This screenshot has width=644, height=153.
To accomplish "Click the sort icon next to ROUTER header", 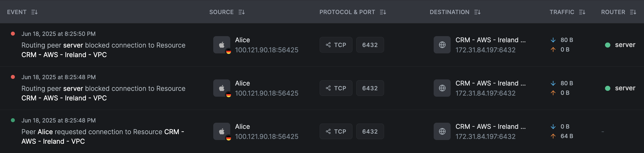I will (x=633, y=12).
